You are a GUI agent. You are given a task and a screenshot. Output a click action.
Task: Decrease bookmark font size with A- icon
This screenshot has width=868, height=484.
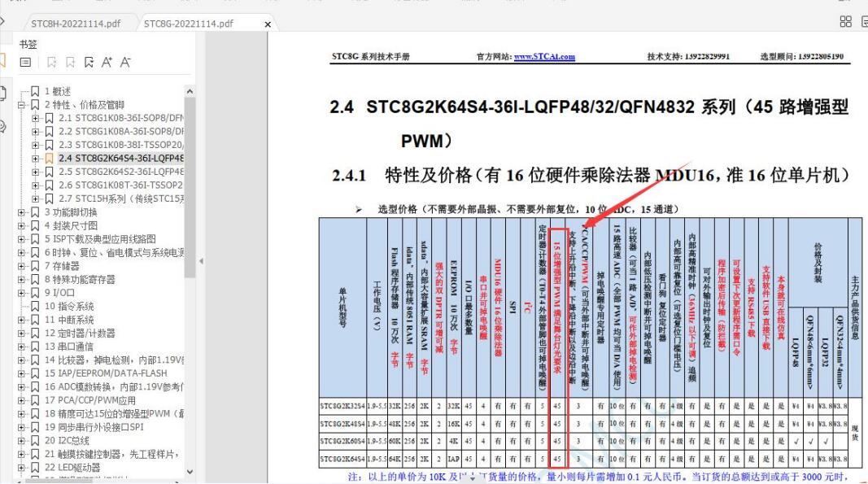(125, 62)
